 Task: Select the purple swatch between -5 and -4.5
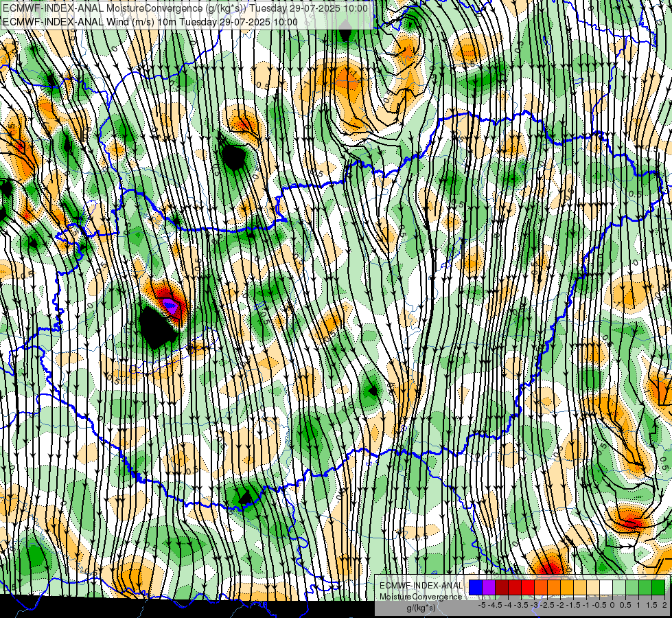point(489,587)
